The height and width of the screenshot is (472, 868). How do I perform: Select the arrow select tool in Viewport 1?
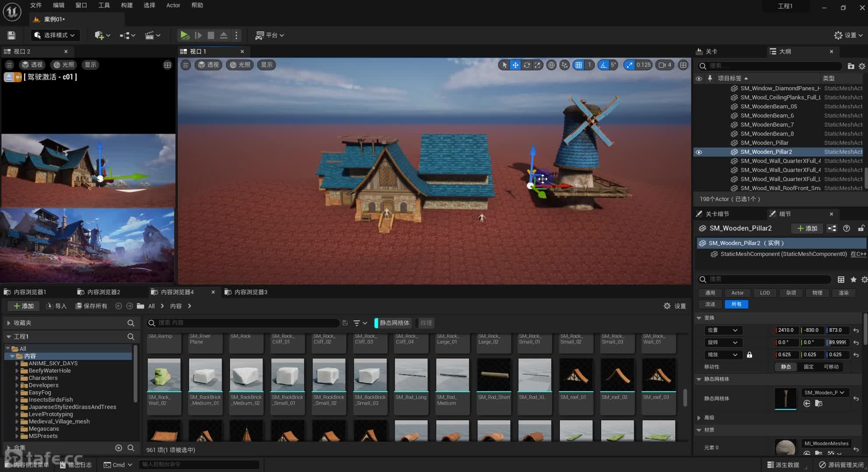504,65
